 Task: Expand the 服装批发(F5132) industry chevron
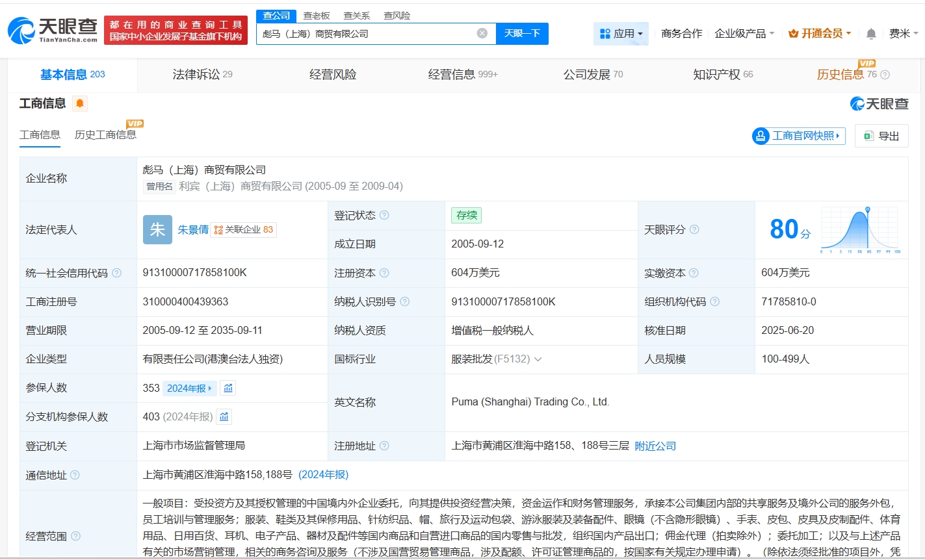pos(538,359)
